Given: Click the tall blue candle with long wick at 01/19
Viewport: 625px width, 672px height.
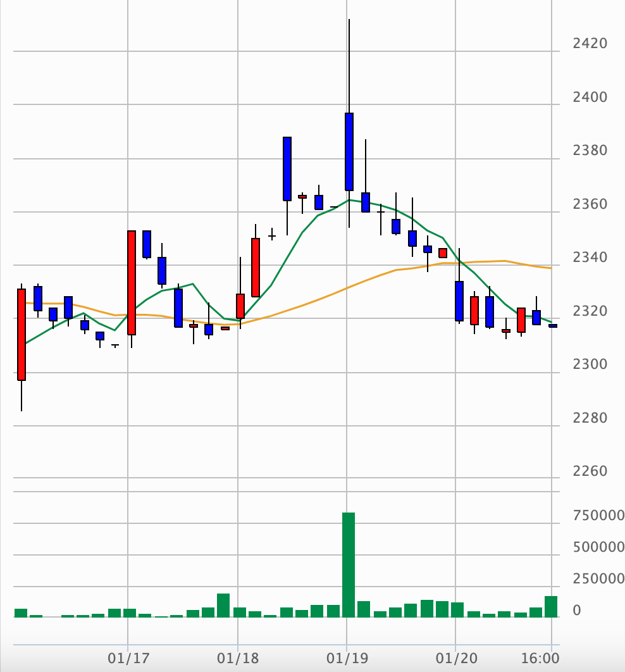Looking at the screenshot, I should pyautogui.click(x=349, y=152).
